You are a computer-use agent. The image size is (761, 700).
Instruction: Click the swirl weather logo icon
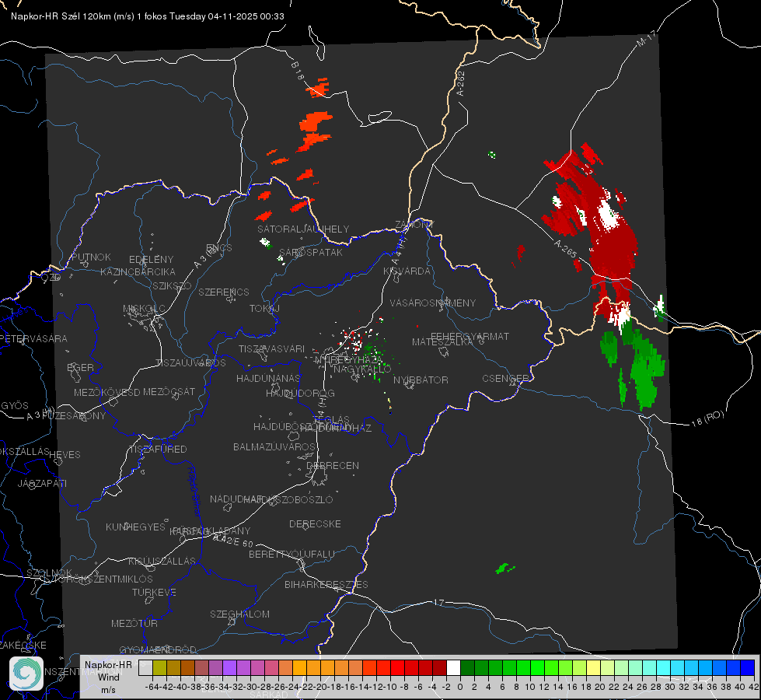point(26,674)
